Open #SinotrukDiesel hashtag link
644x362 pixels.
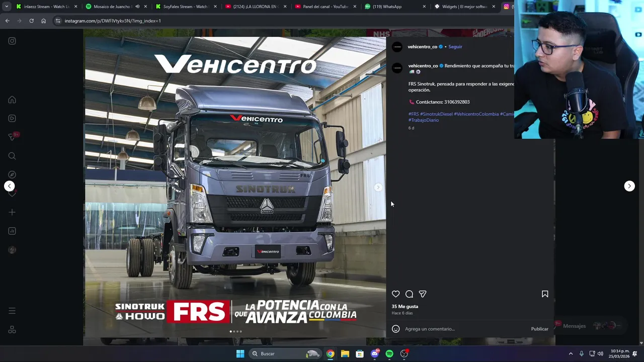[x=436, y=114]
